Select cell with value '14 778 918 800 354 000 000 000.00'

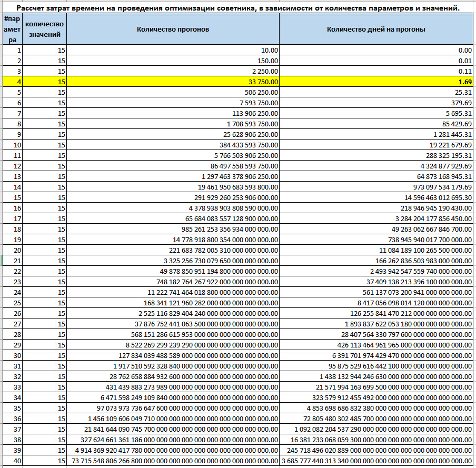(x=173, y=240)
